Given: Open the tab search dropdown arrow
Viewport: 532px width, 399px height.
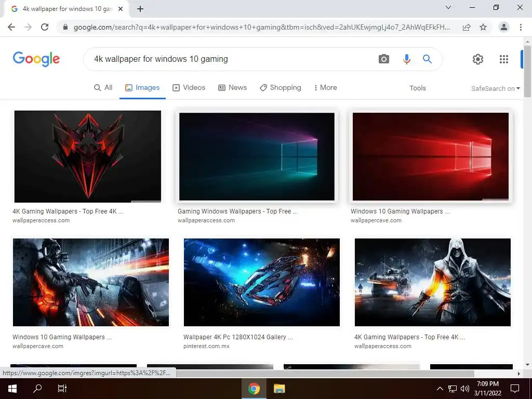Looking at the screenshot, I should [x=448, y=7].
